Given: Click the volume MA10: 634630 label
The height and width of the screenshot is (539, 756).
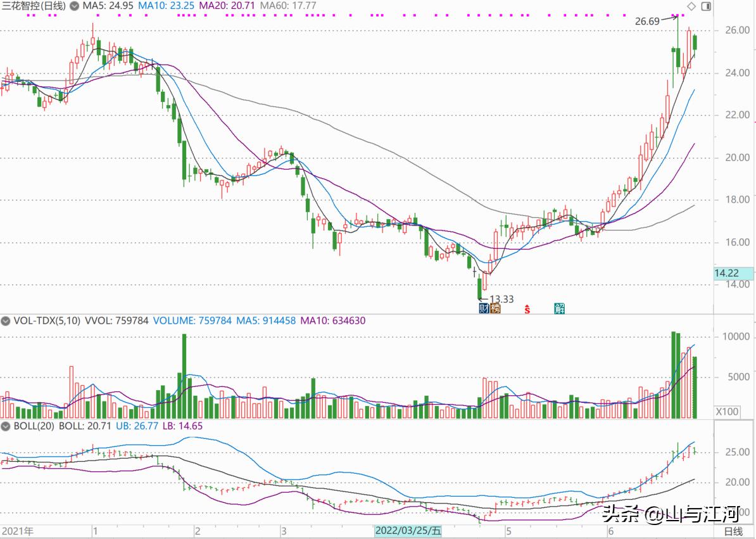Looking at the screenshot, I should tap(332, 320).
